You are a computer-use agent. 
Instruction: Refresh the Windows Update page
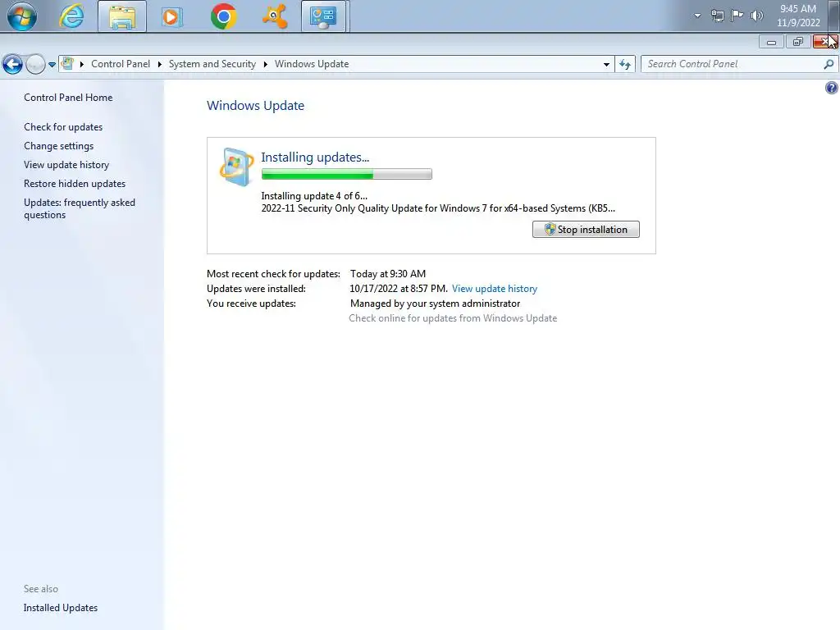(624, 64)
